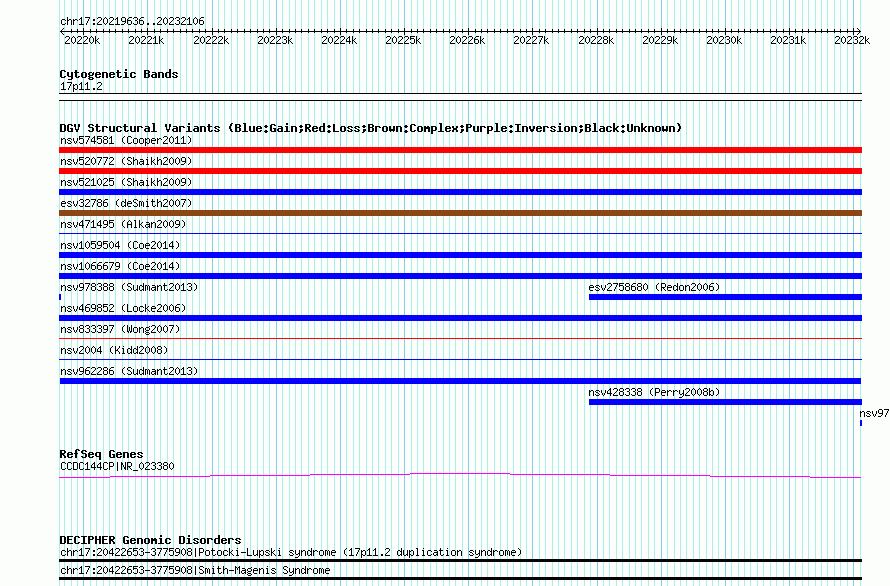Screen dimensions: 890x586
Task: Click the nsv428338 (Perry2008b) label
Action: [654, 392]
